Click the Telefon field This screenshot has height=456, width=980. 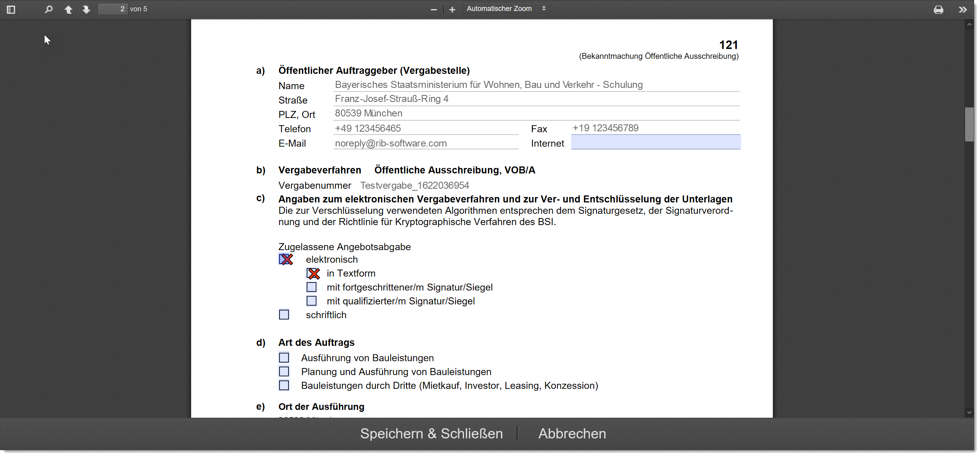pyautogui.click(x=426, y=128)
